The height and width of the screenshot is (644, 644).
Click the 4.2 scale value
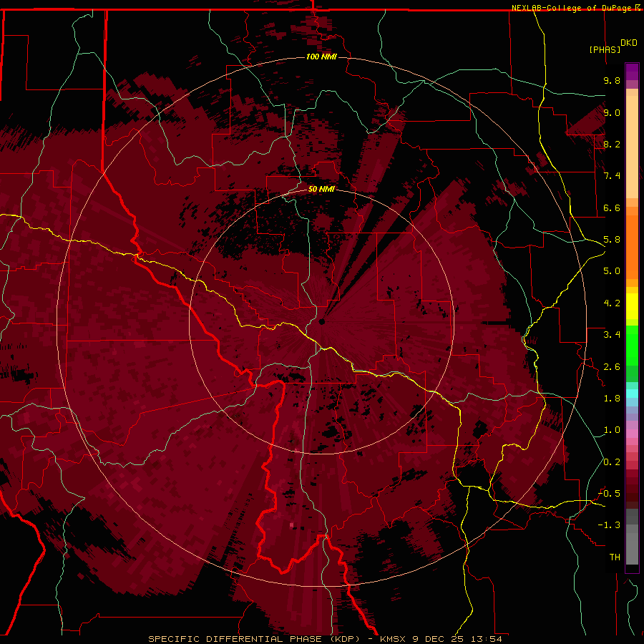612,303
